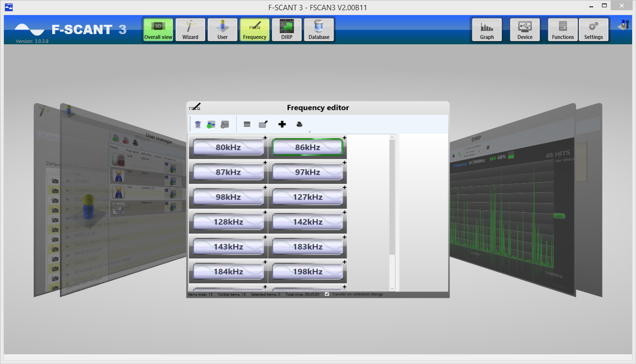The image size is (636, 364).
Task: Click the F-SCANT app icon in title bar
Action: [8, 7]
